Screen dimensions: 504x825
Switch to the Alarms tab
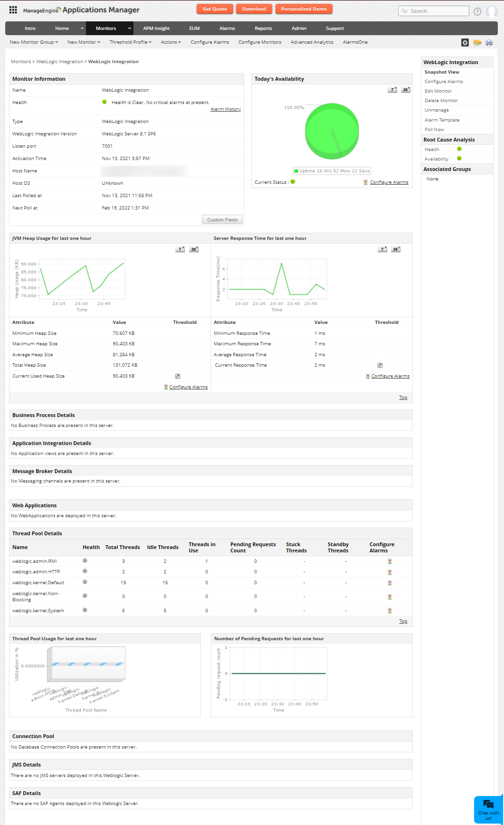pyautogui.click(x=227, y=28)
